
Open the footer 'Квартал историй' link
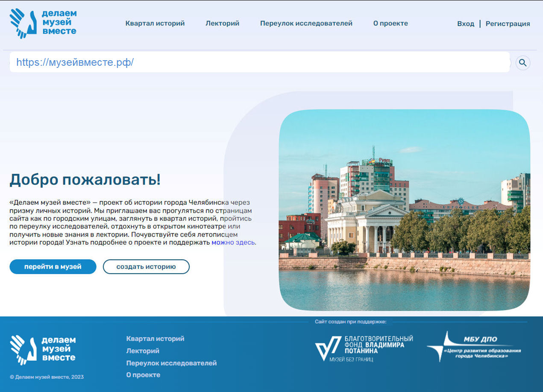point(155,339)
